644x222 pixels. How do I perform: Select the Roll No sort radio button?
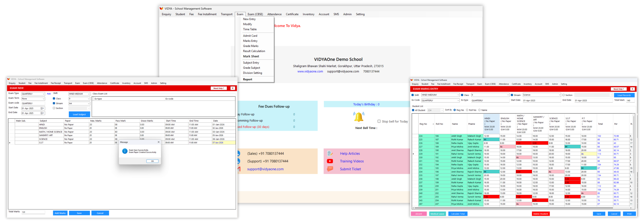(x=467, y=110)
